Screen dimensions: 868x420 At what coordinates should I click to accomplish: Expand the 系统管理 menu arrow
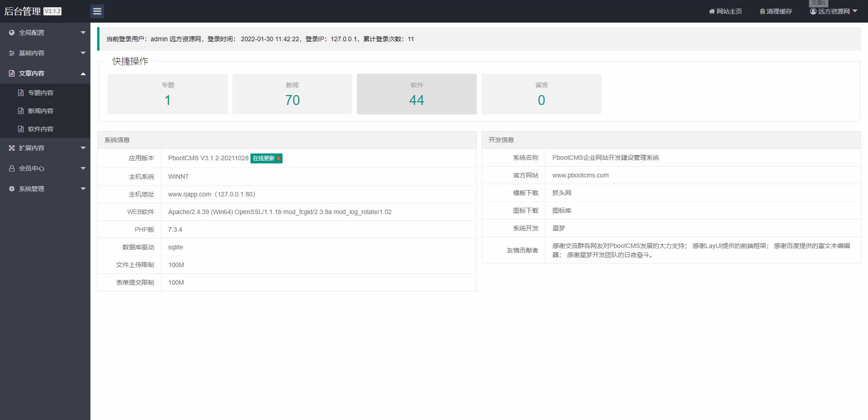[x=83, y=189]
